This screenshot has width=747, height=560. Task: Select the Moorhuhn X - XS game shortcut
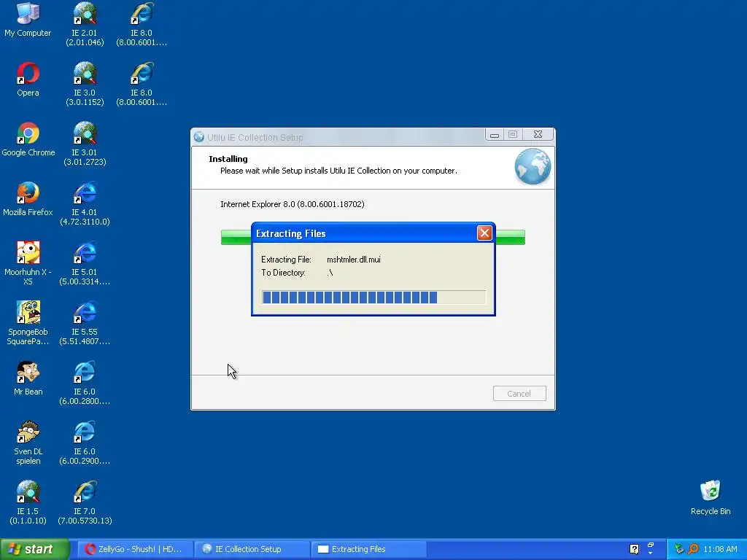pyautogui.click(x=28, y=263)
